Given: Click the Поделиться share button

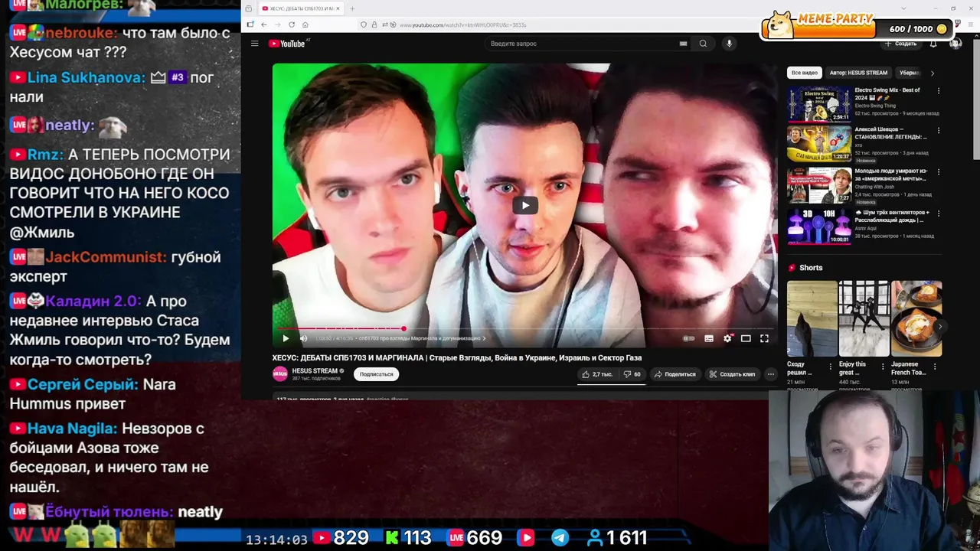Looking at the screenshot, I should click(675, 374).
